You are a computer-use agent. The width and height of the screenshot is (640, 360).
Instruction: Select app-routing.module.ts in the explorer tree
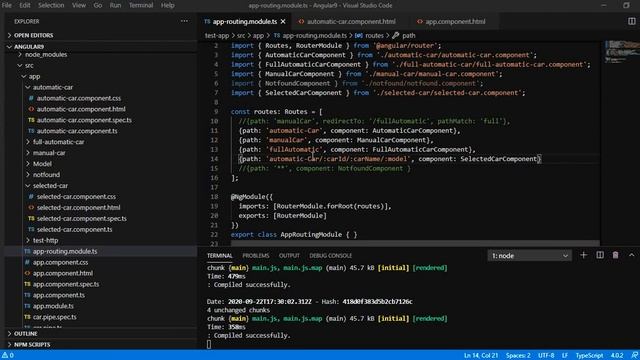pos(65,251)
